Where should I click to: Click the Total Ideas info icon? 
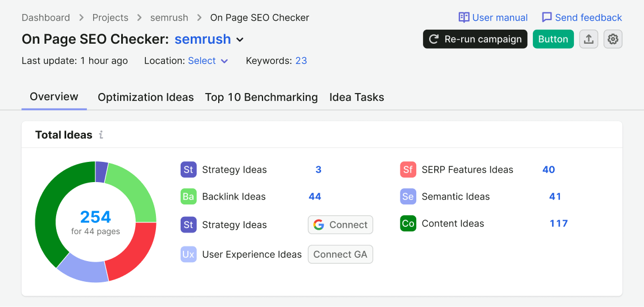tap(101, 134)
